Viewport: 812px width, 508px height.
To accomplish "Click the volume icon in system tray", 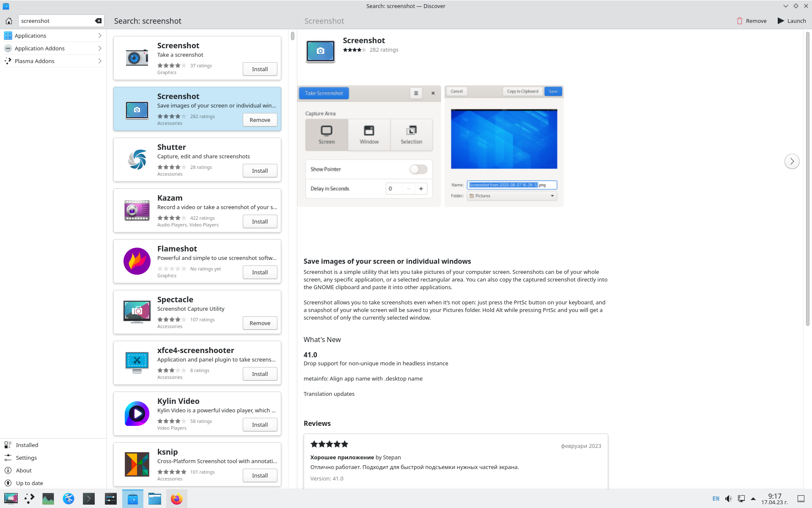I will (728, 499).
